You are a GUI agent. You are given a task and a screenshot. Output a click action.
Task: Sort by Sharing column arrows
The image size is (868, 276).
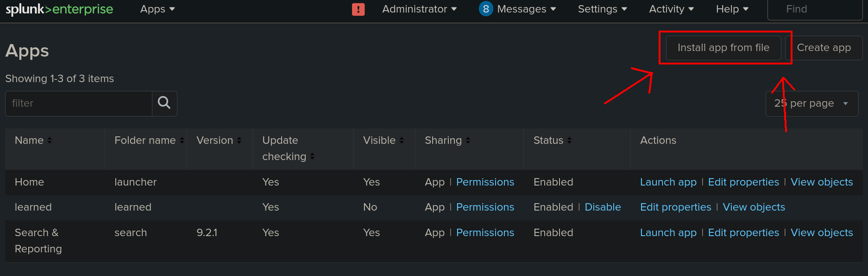point(468,141)
